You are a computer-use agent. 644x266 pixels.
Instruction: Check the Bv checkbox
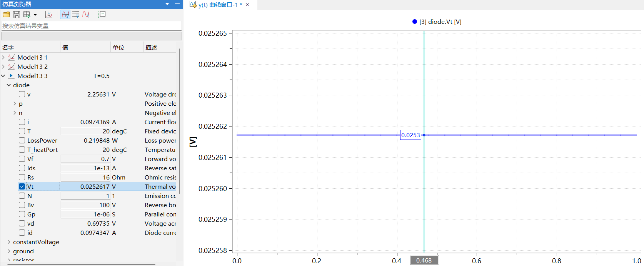click(22, 205)
